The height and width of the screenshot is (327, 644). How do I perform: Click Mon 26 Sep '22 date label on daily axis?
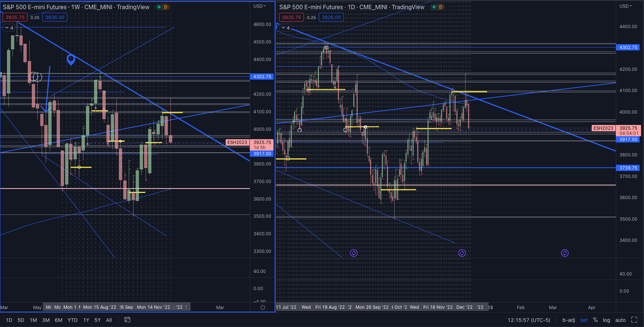click(x=372, y=307)
